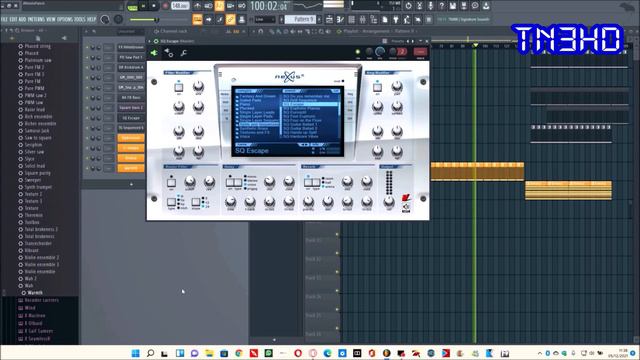
Task: Open plugin wrapper gear settings icon
Action: pos(169,52)
